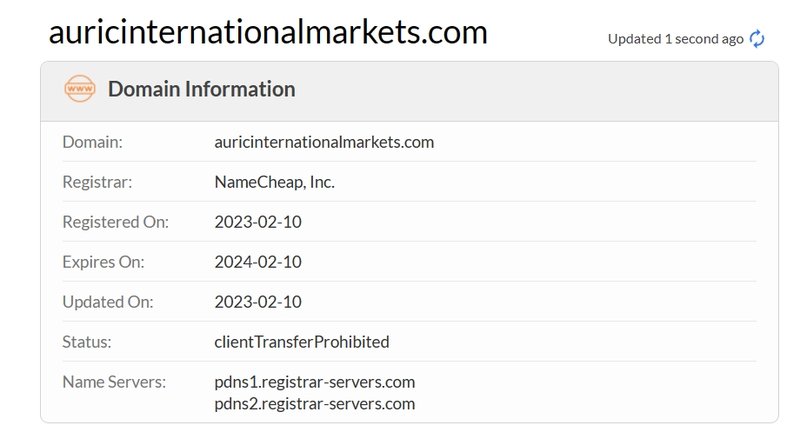Viewport: 800px width, 432px height.
Task: Click the page title auricinternationalmarkets.com
Action: pyautogui.click(x=268, y=32)
